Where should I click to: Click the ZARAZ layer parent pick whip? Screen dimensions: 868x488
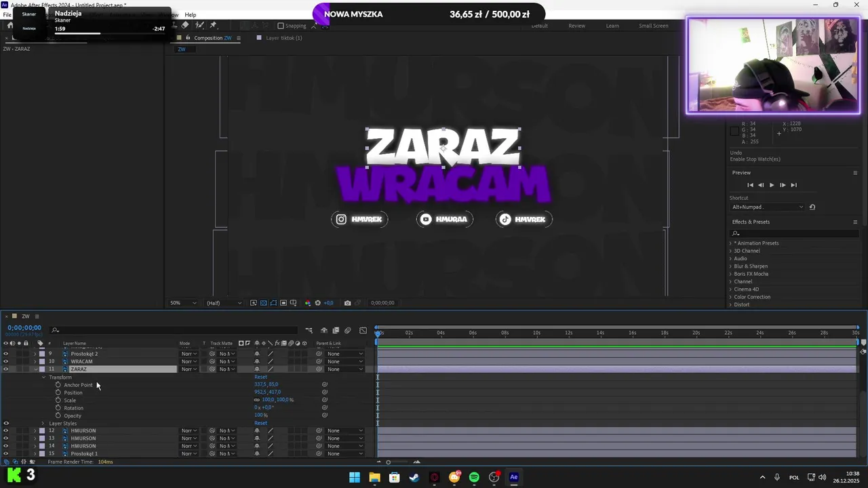pos(319,369)
